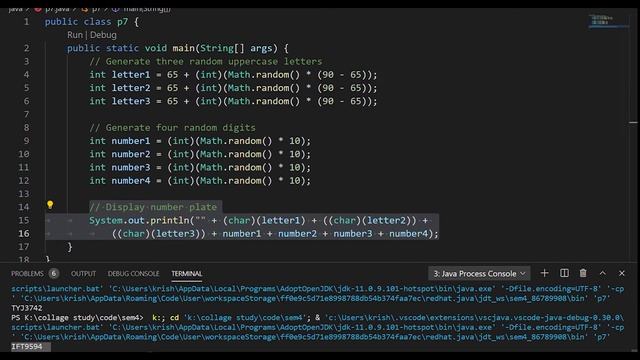Click the 'letter2' variable on line 5

[131, 88]
